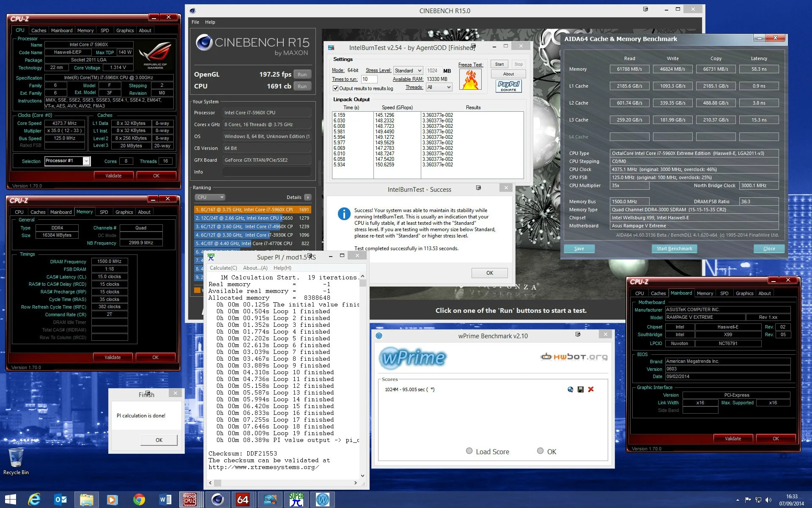Screen dimensions: 812x508
Task: Click wPrime save-score floppy icon
Action: [x=581, y=389]
